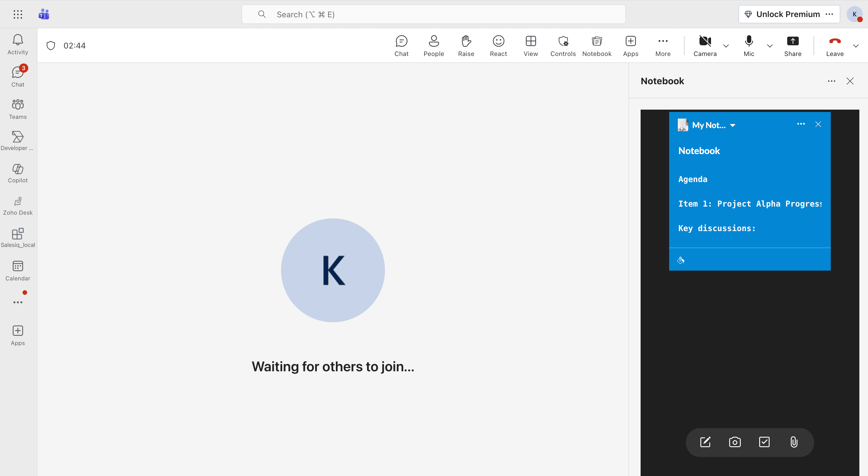Focus the Search field
Viewport: 868px width, 476px height.
pos(433,14)
